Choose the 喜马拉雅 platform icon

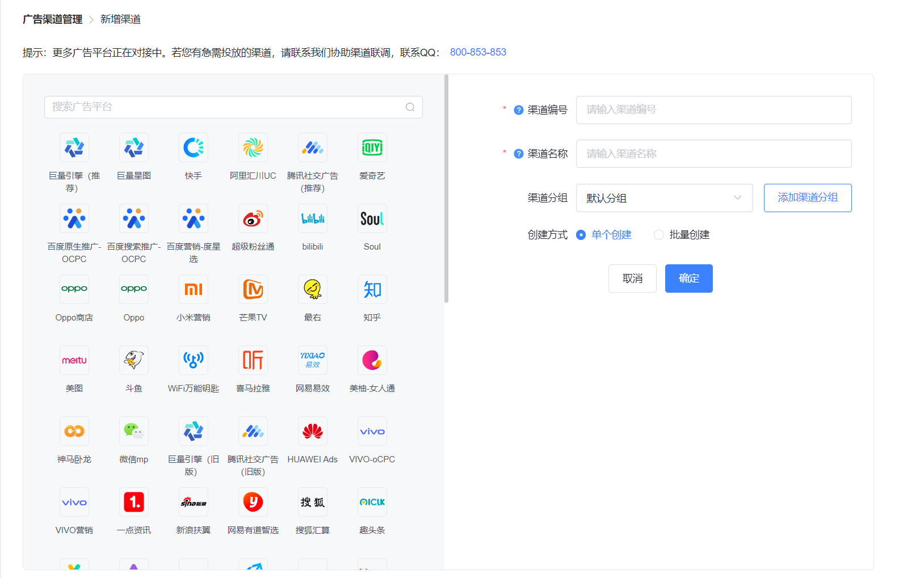(253, 360)
